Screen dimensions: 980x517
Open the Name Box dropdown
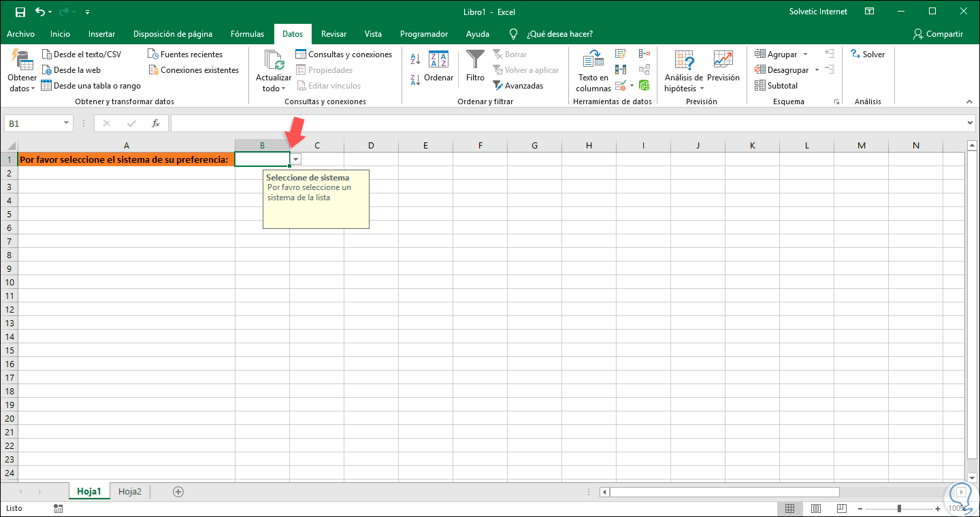(x=67, y=123)
